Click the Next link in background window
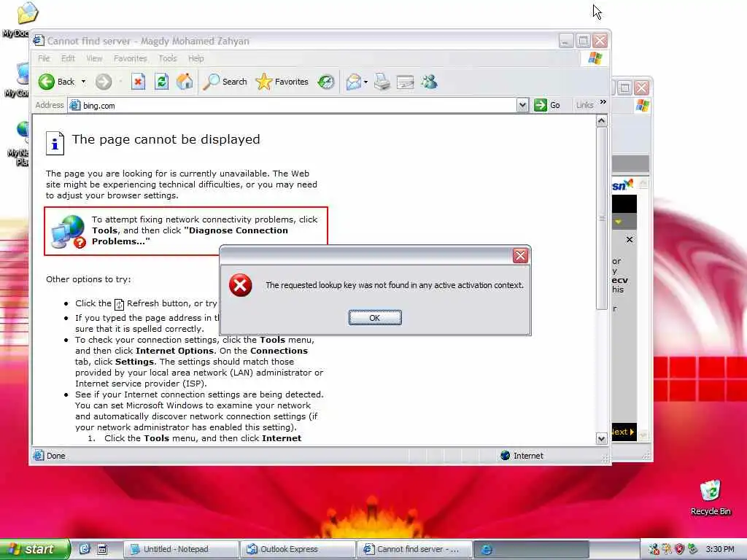 click(x=624, y=432)
